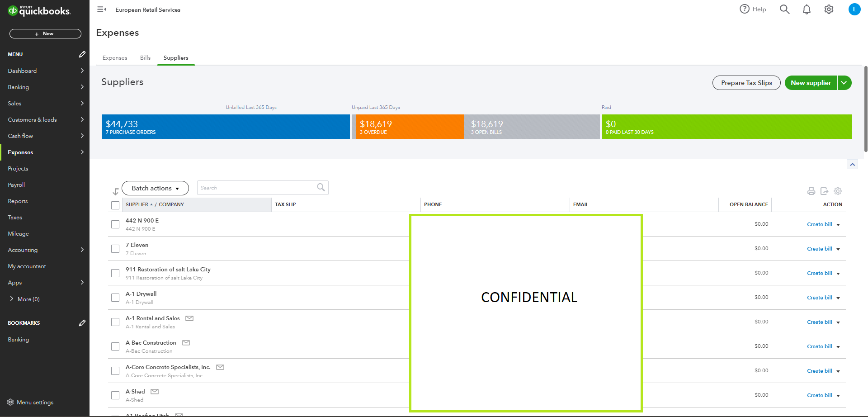Click the email icon for A-Core Concrete Specialists
Screen dimensions: 868x417
click(x=220, y=367)
